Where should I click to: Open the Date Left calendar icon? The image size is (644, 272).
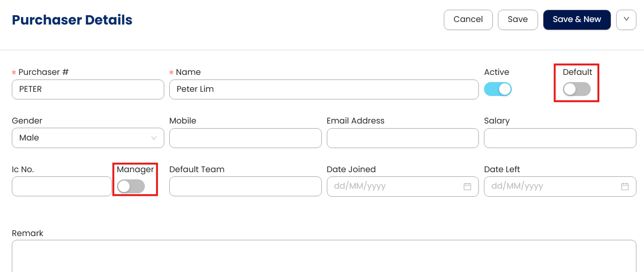(625, 187)
